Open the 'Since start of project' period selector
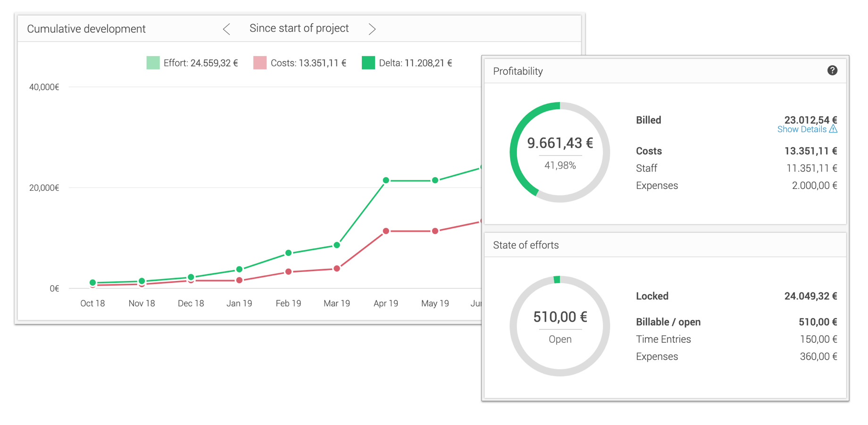 (x=299, y=28)
